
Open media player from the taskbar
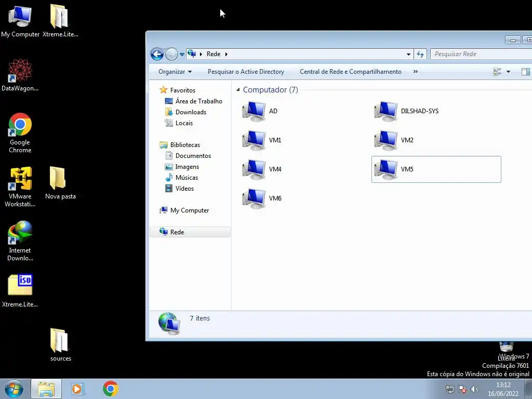pyautogui.click(x=78, y=389)
